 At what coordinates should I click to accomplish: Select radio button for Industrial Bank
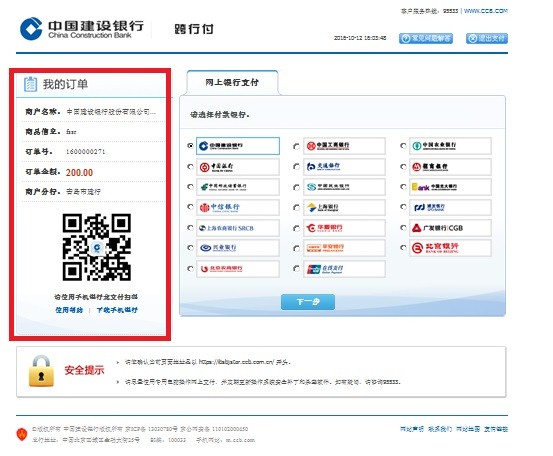pos(190,248)
